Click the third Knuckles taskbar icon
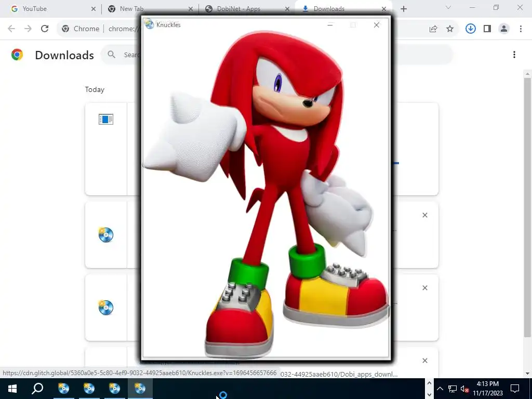 click(114, 389)
